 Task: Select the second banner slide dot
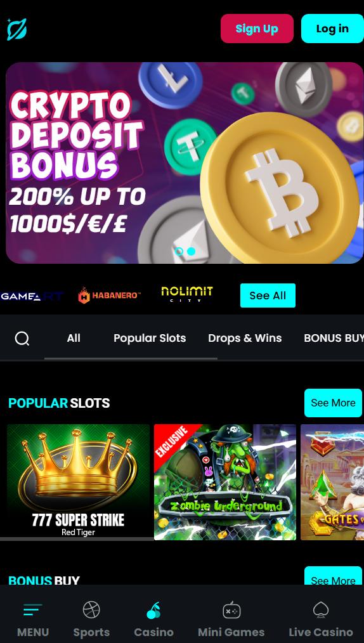pyautogui.click(x=192, y=251)
